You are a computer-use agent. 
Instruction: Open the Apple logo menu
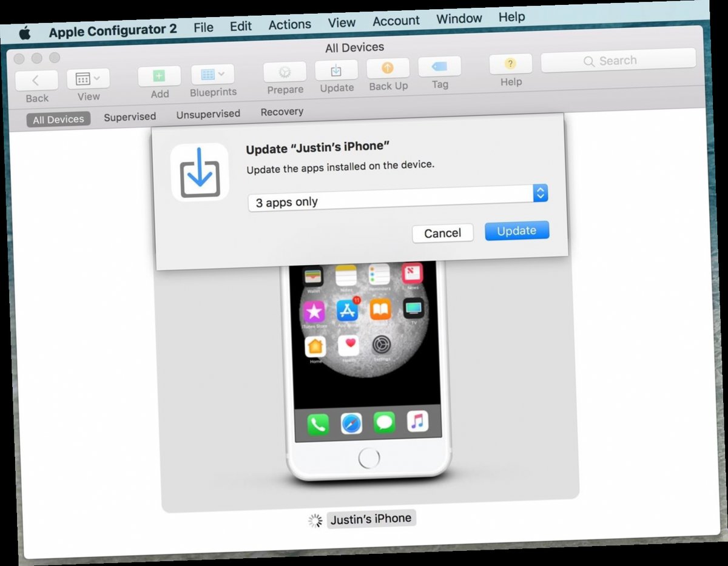coord(25,33)
